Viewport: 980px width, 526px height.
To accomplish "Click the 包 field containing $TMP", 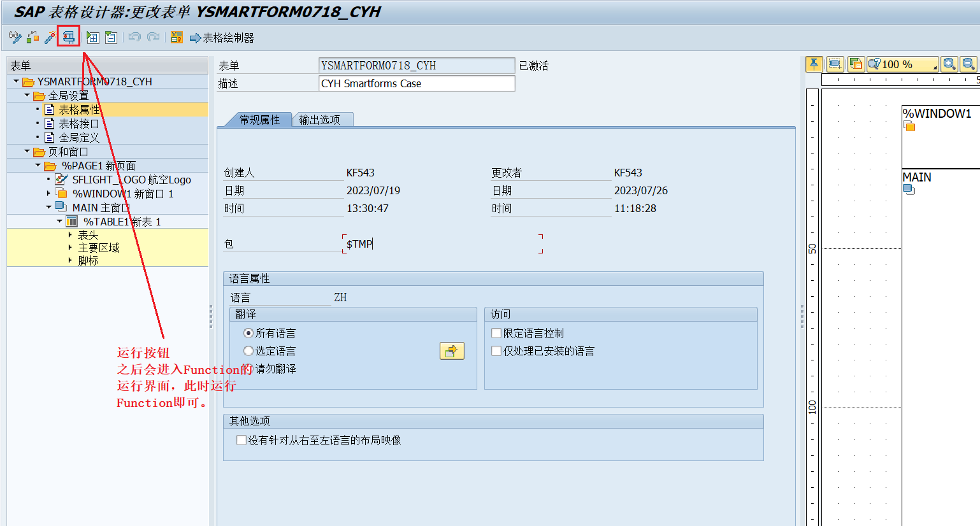I will point(443,244).
